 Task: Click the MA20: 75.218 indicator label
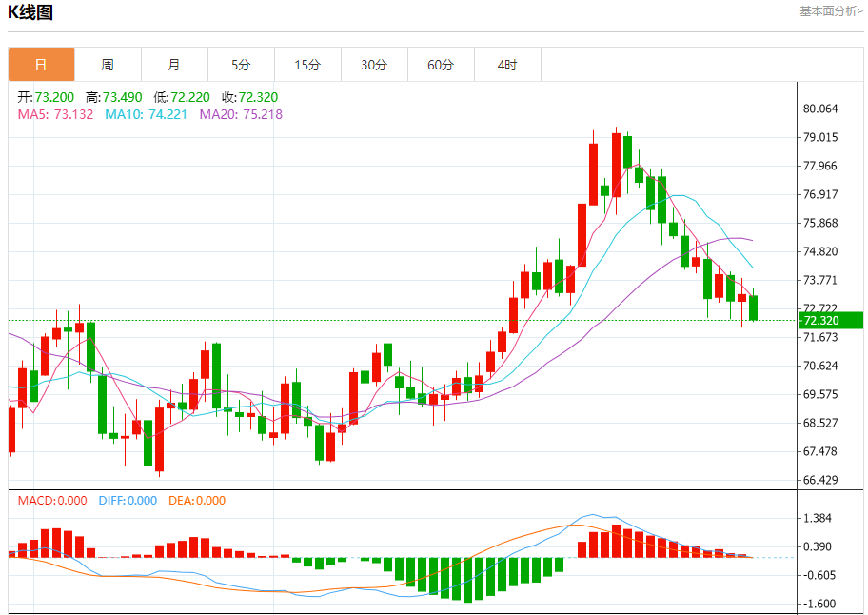click(241, 114)
